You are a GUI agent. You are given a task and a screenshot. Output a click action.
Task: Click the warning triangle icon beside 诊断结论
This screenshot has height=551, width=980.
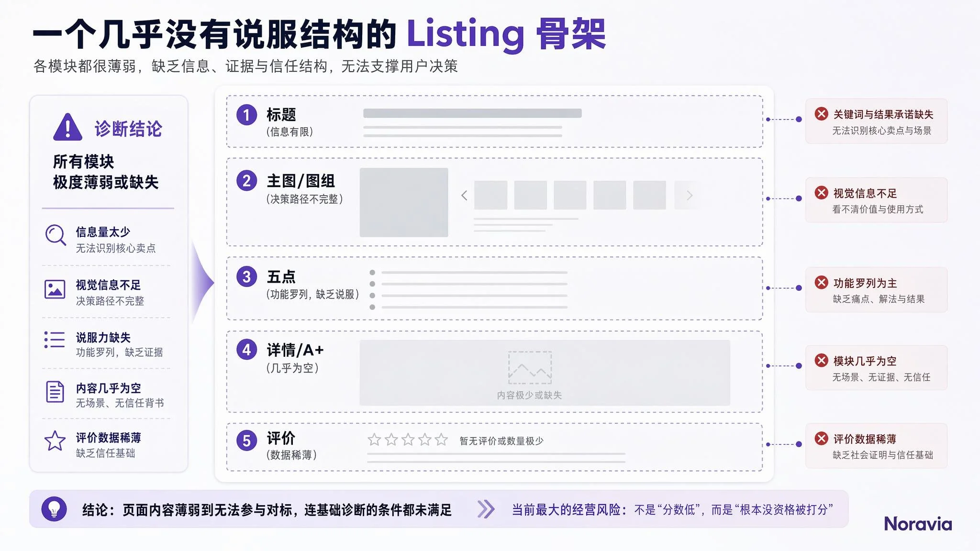67,127
